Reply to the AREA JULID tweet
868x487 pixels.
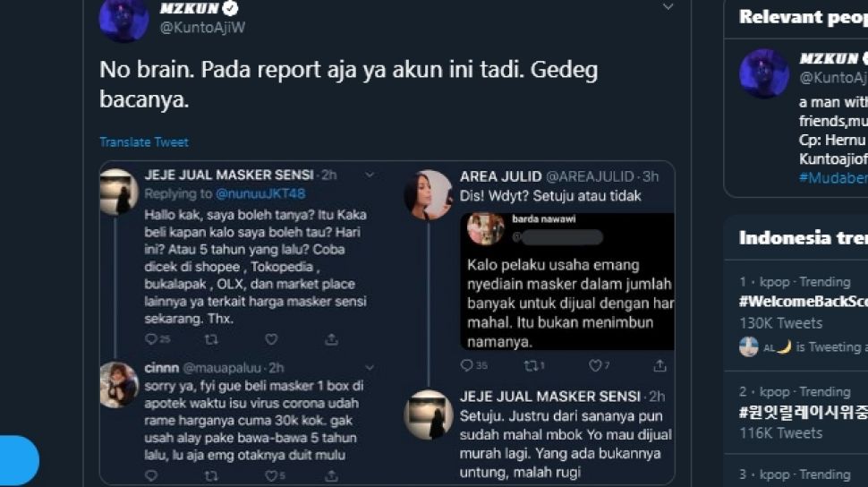pos(466,365)
